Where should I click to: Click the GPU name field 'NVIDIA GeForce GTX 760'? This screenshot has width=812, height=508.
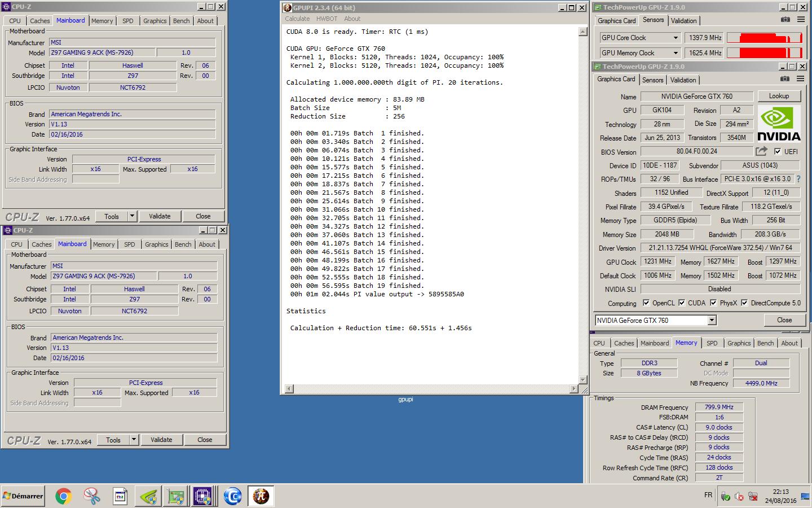click(696, 97)
